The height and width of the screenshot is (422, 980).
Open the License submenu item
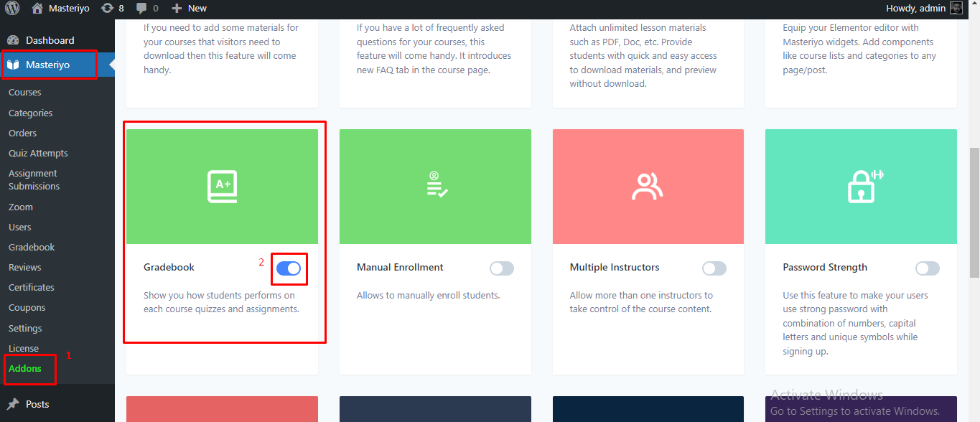coord(24,348)
